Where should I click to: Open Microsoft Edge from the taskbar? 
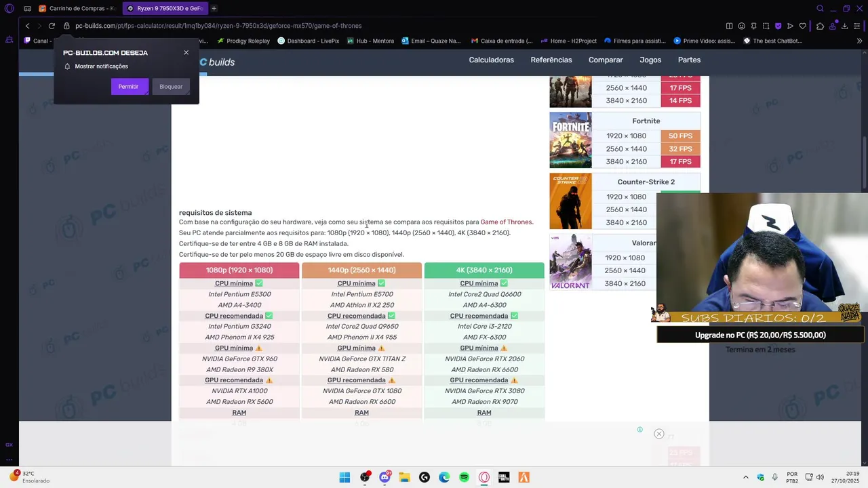[x=444, y=477]
